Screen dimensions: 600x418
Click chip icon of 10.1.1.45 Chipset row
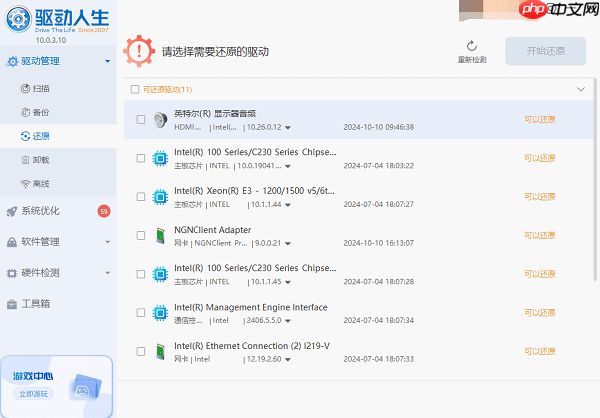[x=160, y=274]
